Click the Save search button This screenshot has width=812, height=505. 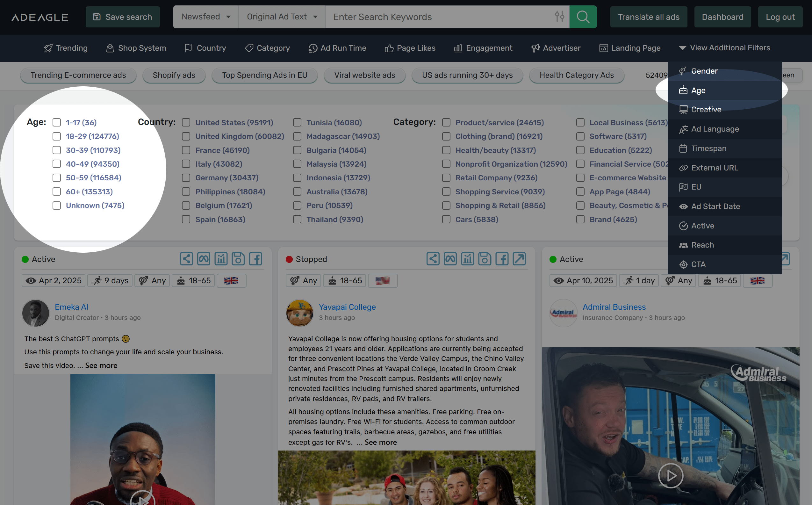point(123,17)
